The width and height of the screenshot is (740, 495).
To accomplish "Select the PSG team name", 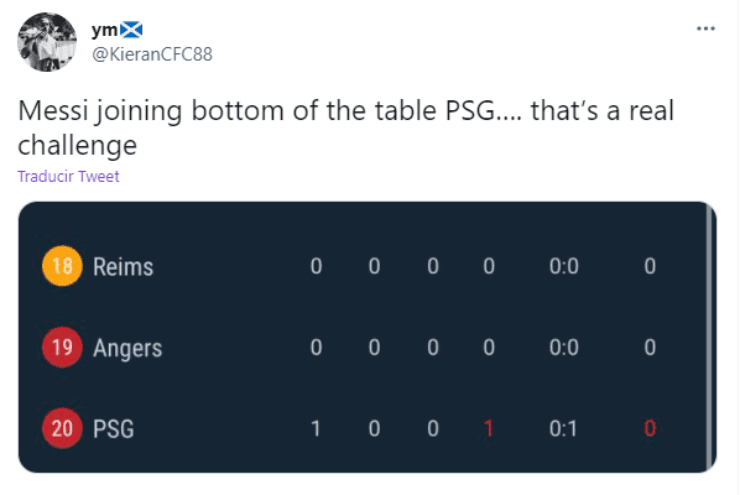I will point(113,429).
